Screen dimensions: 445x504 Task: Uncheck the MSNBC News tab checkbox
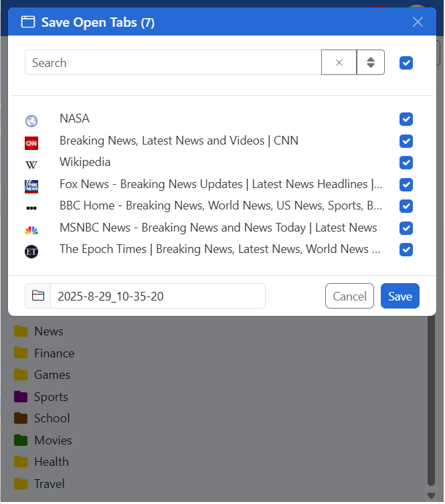click(406, 228)
